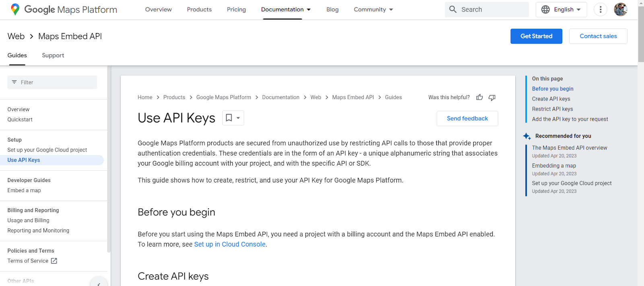Click the external link icon by Terms of Service
The height and width of the screenshot is (286, 644).
(54, 261)
